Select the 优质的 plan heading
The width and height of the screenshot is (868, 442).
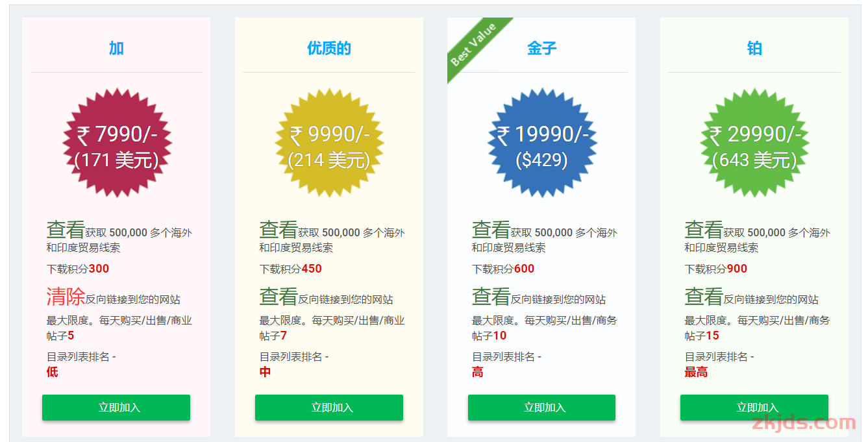click(329, 48)
